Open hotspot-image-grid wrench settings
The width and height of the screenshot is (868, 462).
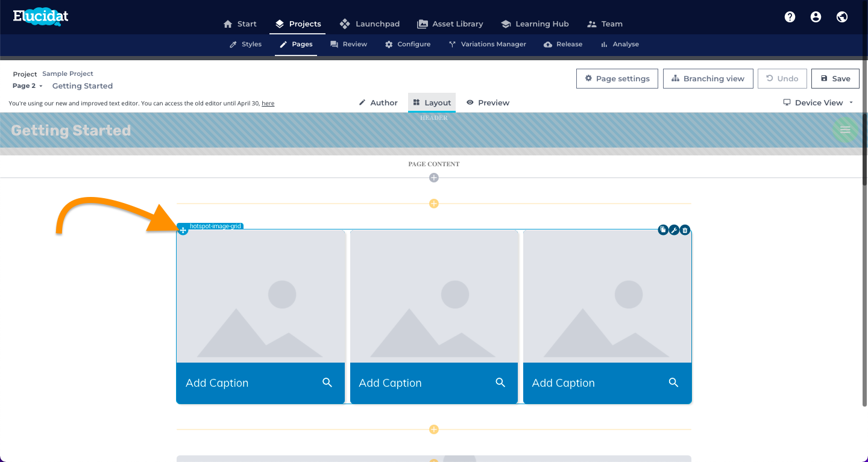tap(674, 229)
